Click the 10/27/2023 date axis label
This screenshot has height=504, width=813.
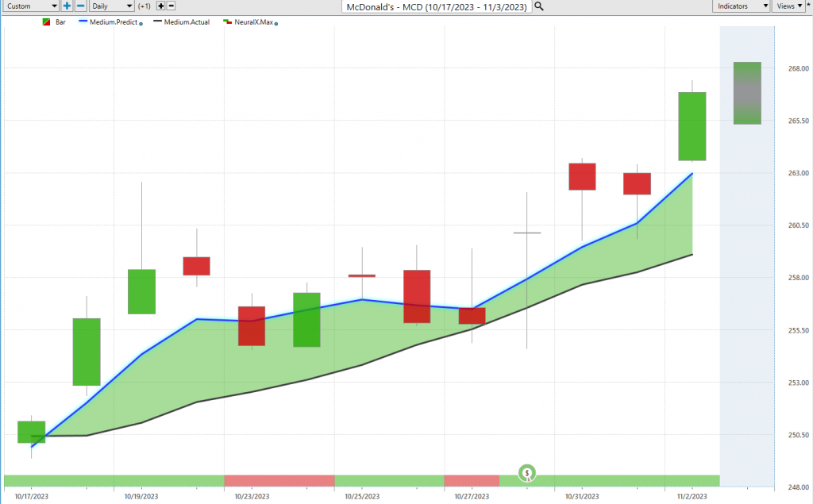pyautogui.click(x=472, y=497)
